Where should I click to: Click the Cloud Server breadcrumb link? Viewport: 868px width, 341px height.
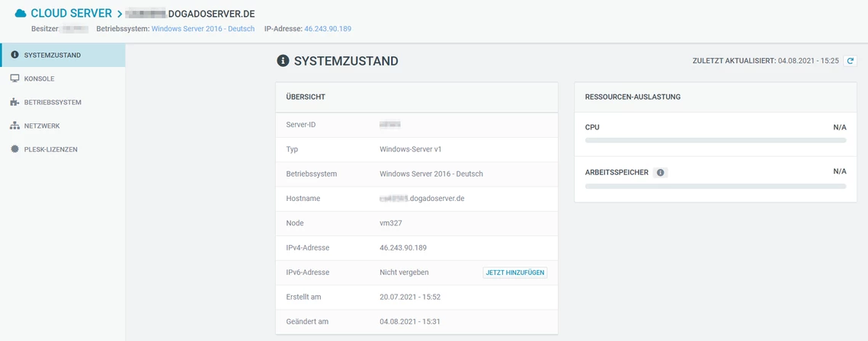(71, 13)
